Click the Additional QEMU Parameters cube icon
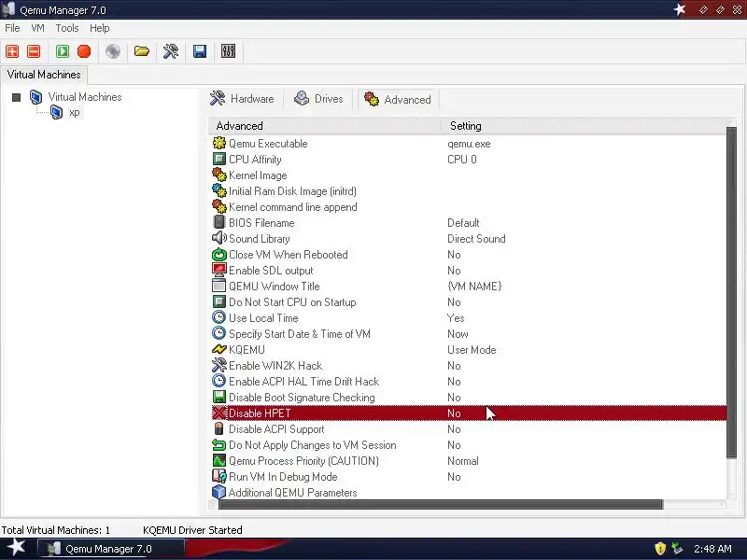 (x=219, y=492)
